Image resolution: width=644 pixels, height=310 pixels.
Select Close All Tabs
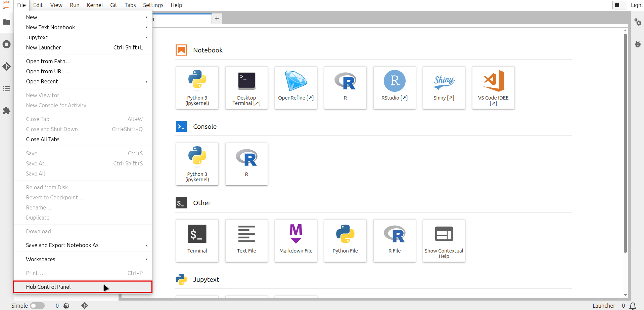83,139
